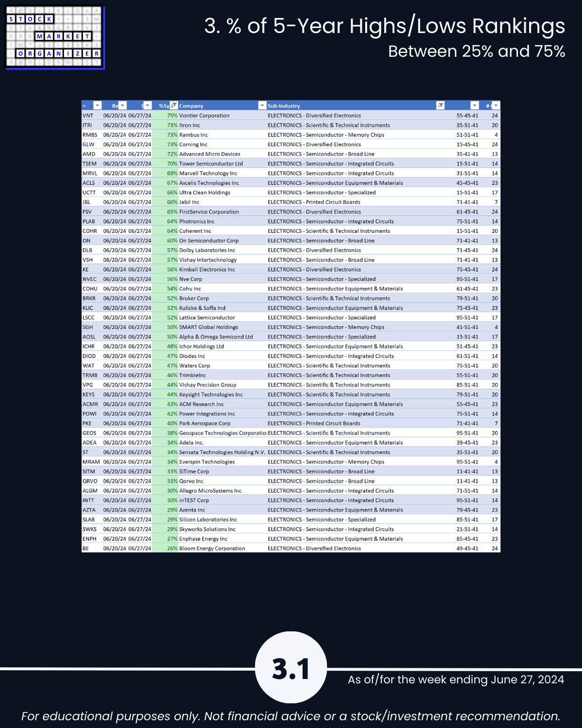Select the Allegro MicroSystems Inc cell

point(210,491)
